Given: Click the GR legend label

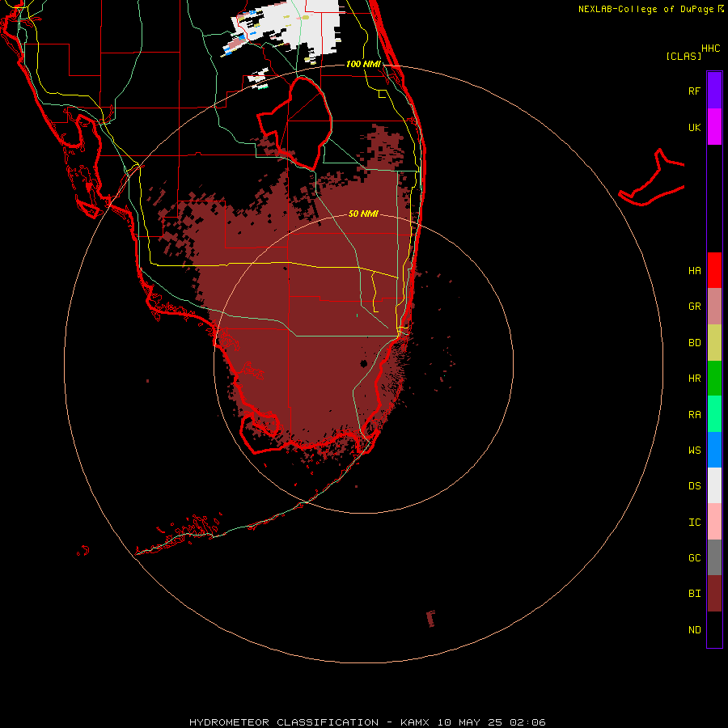Looking at the screenshot, I should point(695,307).
